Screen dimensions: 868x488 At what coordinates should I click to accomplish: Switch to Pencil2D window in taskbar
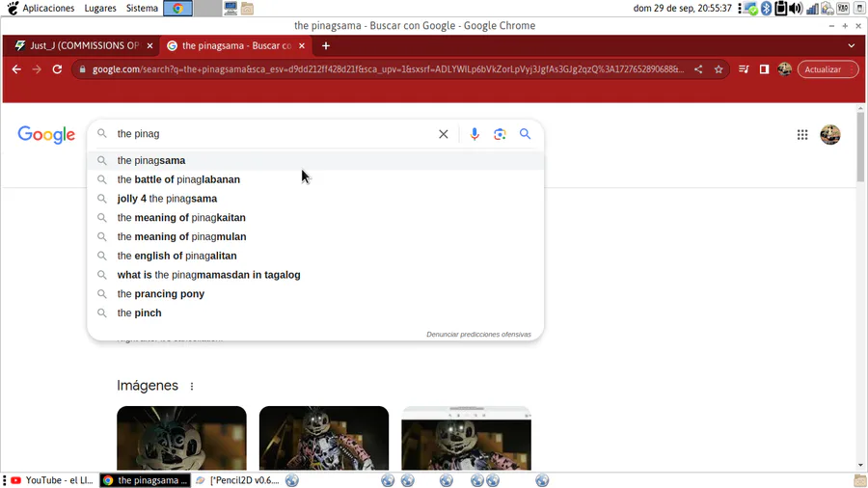(x=238, y=480)
